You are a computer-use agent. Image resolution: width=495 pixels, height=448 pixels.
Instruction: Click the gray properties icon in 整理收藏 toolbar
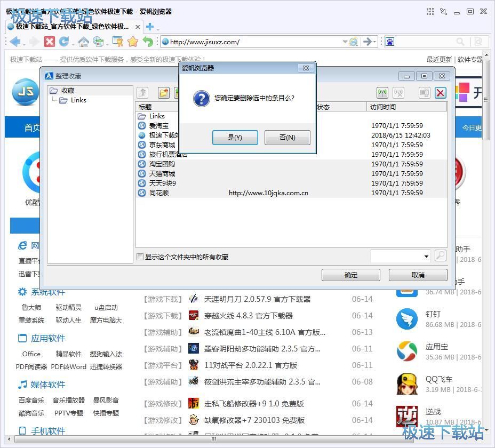[424, 92]
